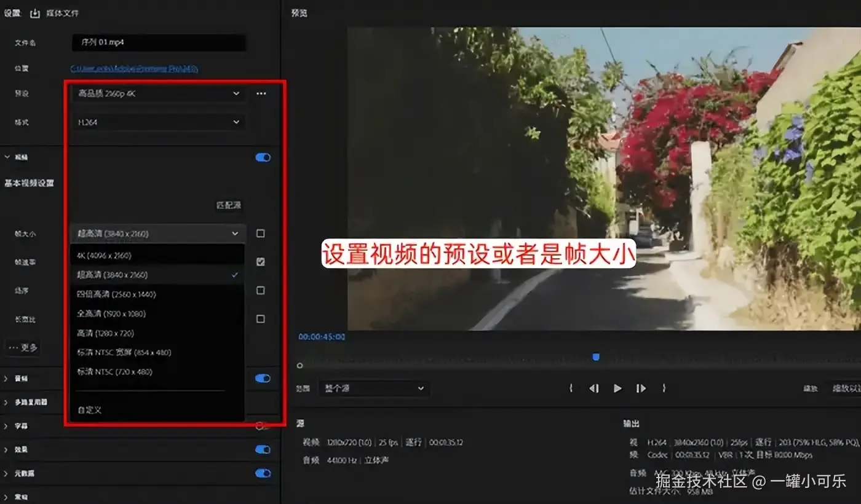Step forward one frame in preview

pos(641,388)
